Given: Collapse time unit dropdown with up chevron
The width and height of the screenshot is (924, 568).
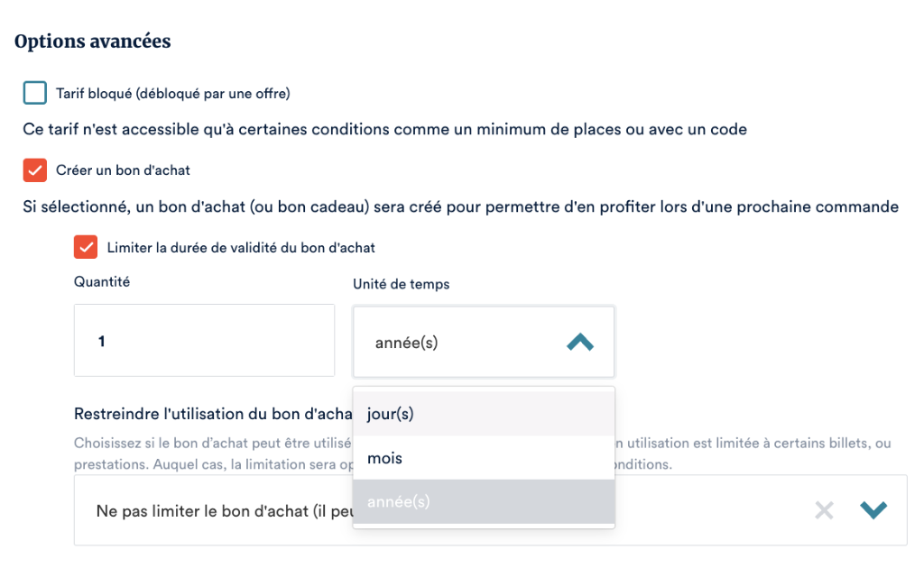Looking at the screenshot, I should pos(579,343).
